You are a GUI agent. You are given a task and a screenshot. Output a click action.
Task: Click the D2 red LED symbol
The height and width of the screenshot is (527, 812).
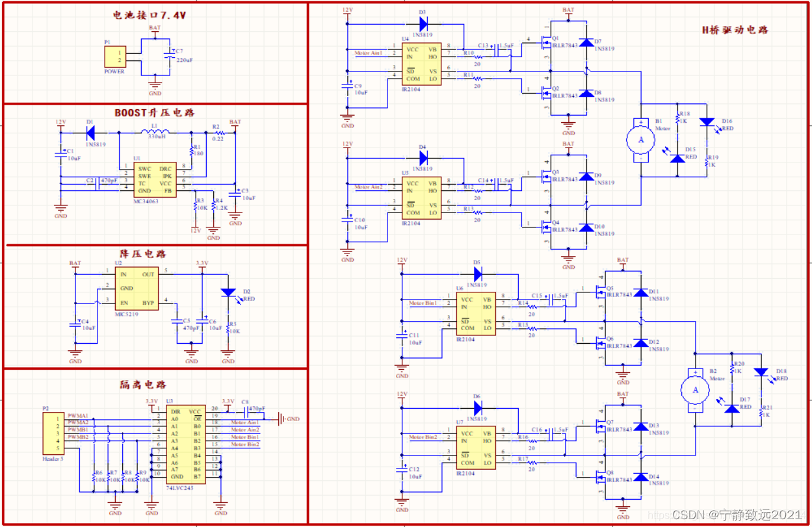pyautogui.click(x=228, y=293)
